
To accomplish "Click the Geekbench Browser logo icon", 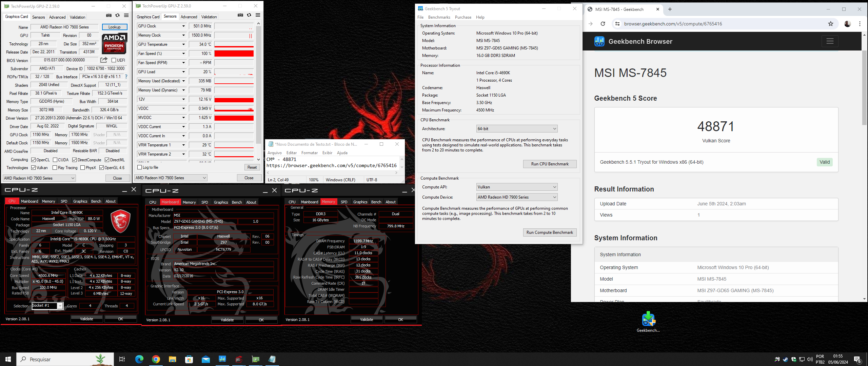I will tap(599, 41).
